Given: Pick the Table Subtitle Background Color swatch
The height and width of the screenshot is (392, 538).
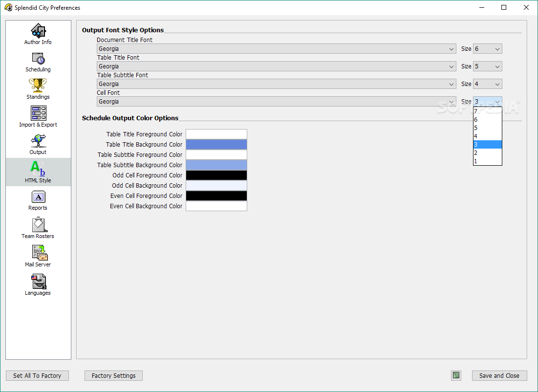Looking at the screenshot, I should tap(216, 165).
